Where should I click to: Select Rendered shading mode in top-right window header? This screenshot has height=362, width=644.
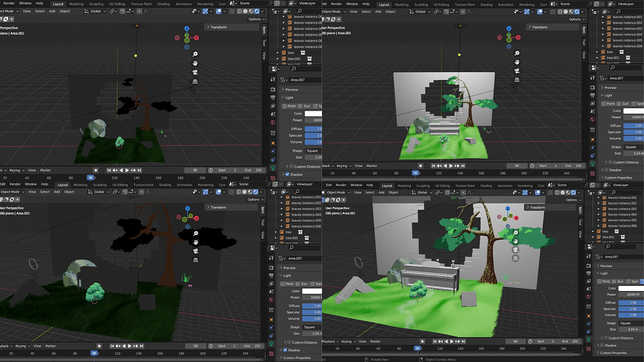[577, 11]
